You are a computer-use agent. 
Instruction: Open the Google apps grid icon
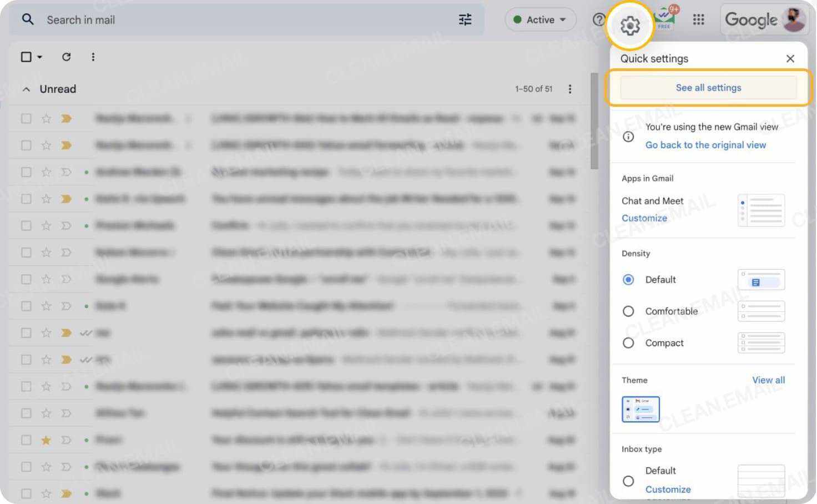(x=698, y=19)
